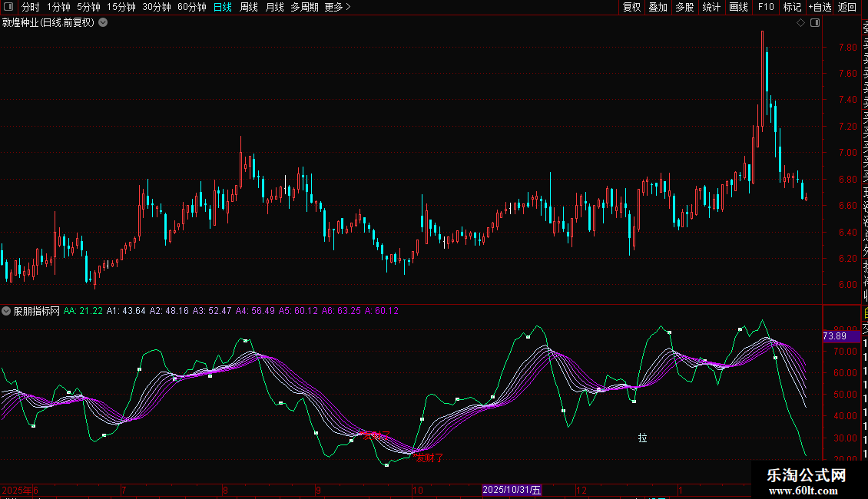
Task: Toggle the left sidebar panel icon
Action: click(x=8, y=7)
